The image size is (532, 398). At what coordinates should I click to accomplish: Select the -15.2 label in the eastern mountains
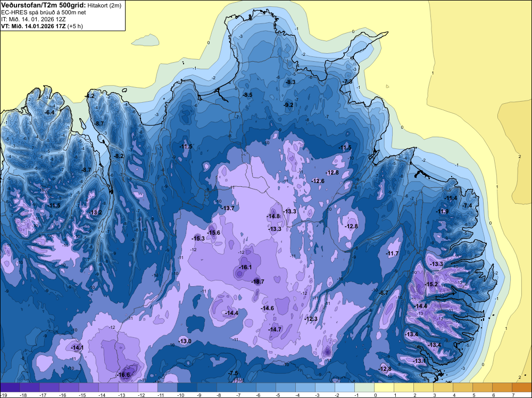431,284
